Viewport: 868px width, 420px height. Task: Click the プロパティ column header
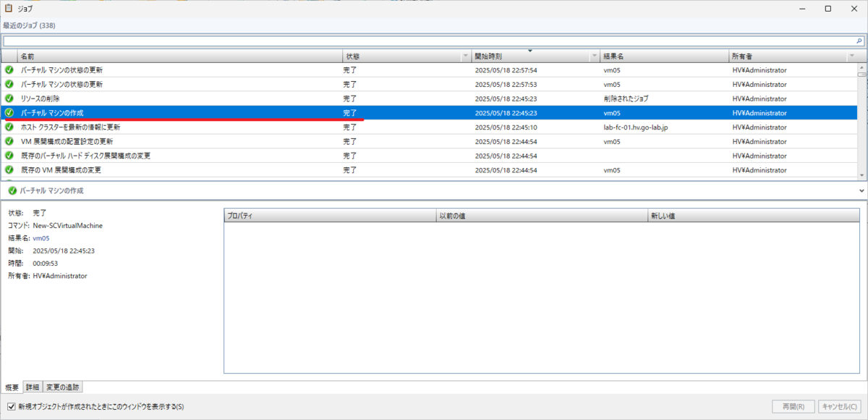tap(330, 216)
